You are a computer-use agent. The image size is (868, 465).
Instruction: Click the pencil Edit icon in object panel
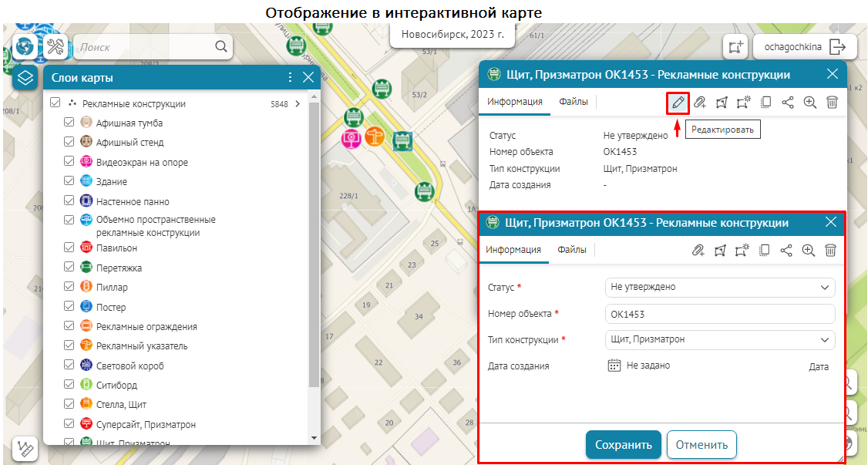678,103
